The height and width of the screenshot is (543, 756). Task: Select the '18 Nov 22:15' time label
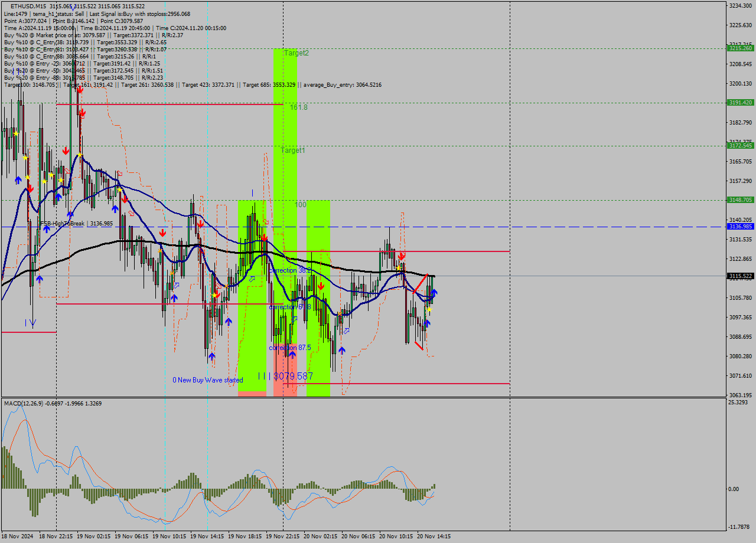[x=56, y=537]
